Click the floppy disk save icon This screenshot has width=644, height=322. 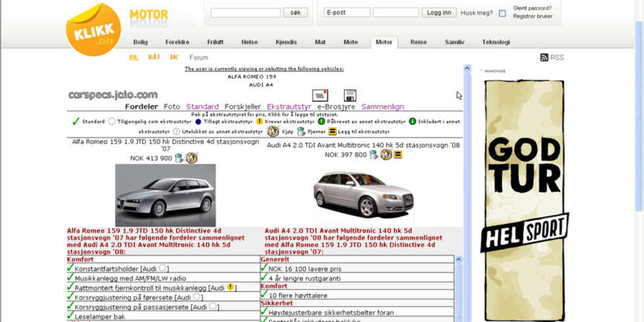pos(350,95)
